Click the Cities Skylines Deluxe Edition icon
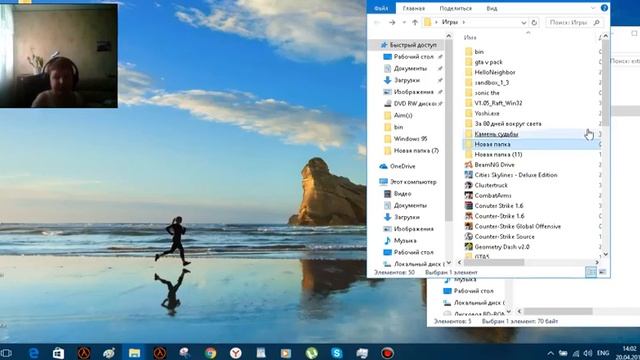The height and width of the screenshot is (360, 640). (x=469, y=175)
